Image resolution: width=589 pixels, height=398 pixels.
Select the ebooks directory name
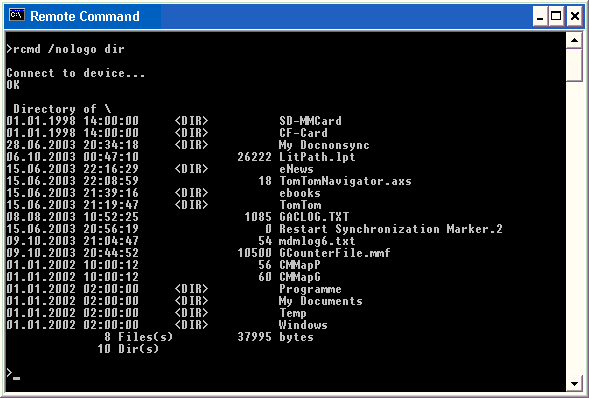[300, 193]
